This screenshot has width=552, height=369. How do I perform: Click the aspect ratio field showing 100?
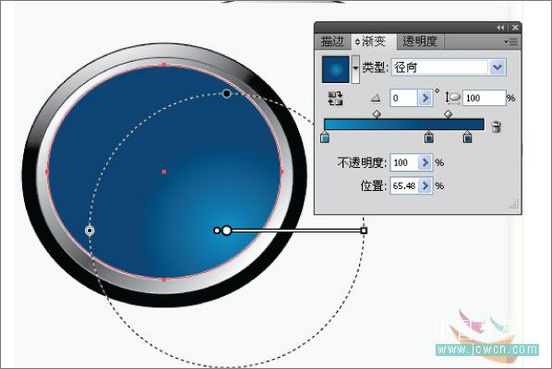(x=484, y=98)
